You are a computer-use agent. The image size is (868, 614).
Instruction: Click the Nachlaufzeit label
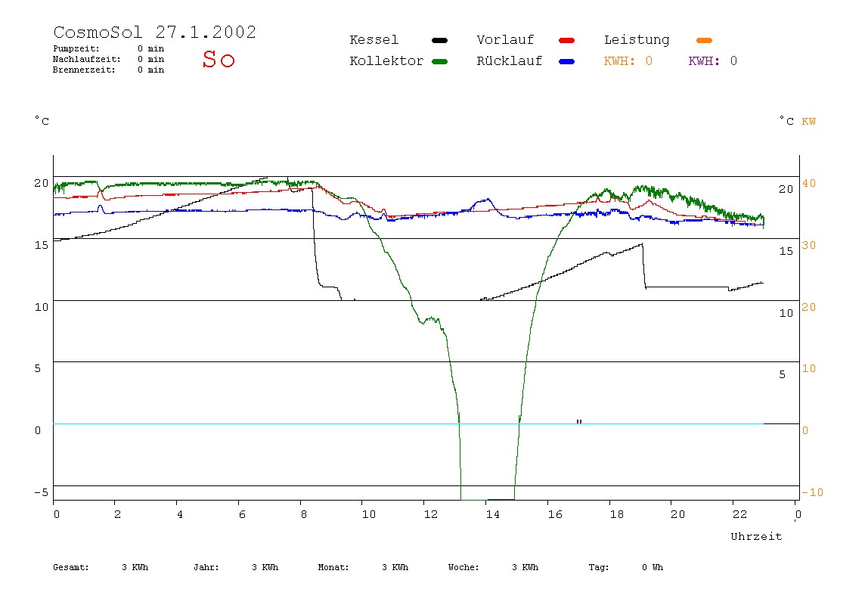tap(87, 59)
